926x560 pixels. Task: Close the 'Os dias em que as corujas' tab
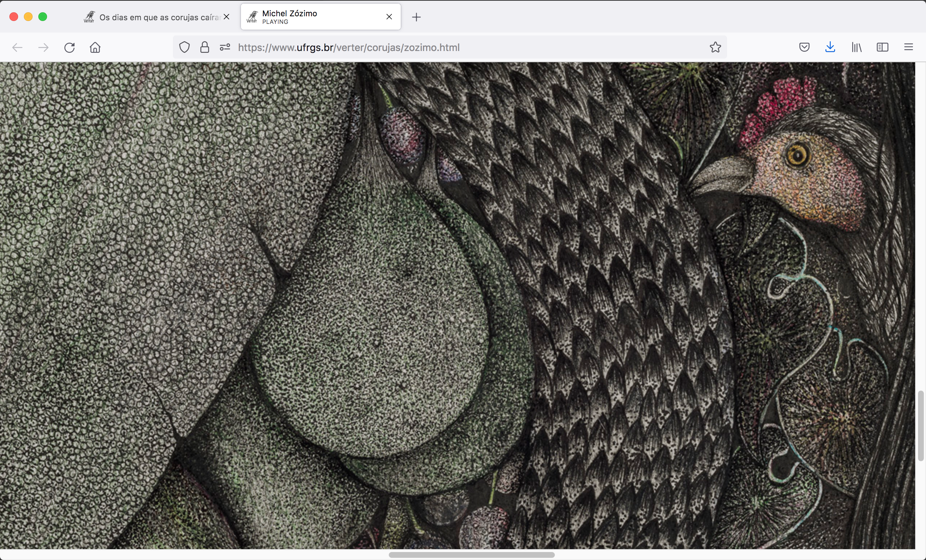tap(226, 17)
